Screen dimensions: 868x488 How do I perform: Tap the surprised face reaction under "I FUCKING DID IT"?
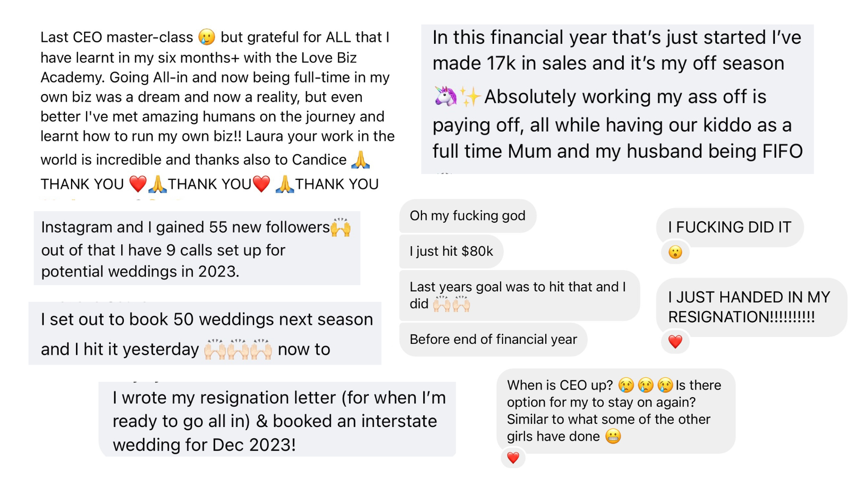pos(675,252)
